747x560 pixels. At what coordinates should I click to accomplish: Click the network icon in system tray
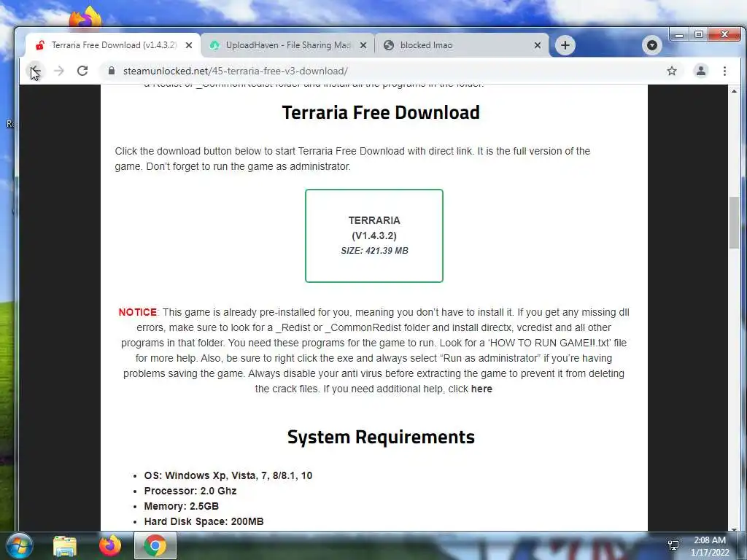tap(673, 545)
